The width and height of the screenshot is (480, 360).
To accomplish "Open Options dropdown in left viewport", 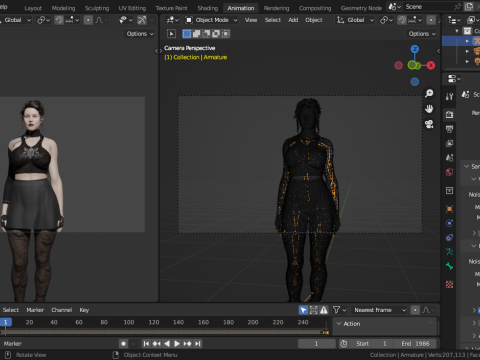I will click(x=140, y=33).
